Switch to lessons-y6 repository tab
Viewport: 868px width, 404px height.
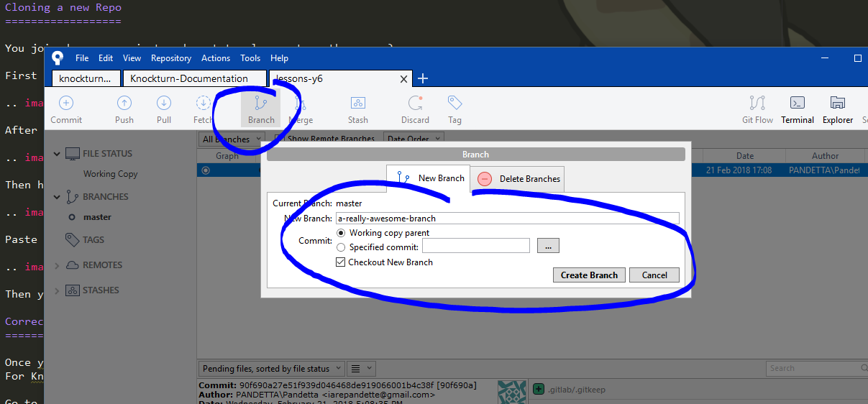click(x=339, y=78)
